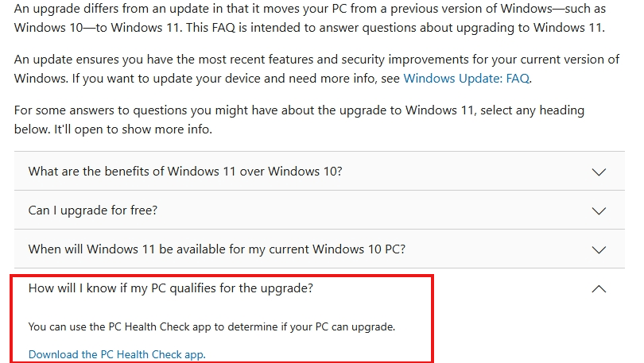Open 'Download the PC Health Check app' link
644x363 pixels.
[117, 354]
